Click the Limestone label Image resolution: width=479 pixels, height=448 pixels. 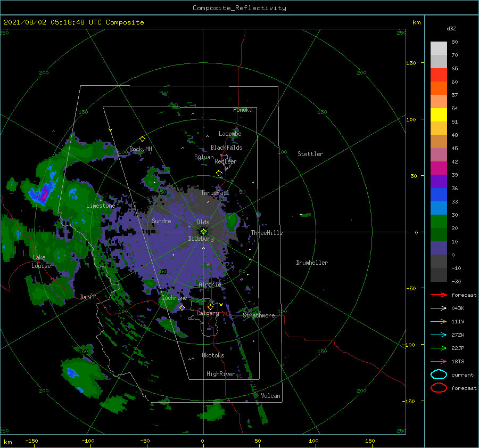(x=101, y=206)
